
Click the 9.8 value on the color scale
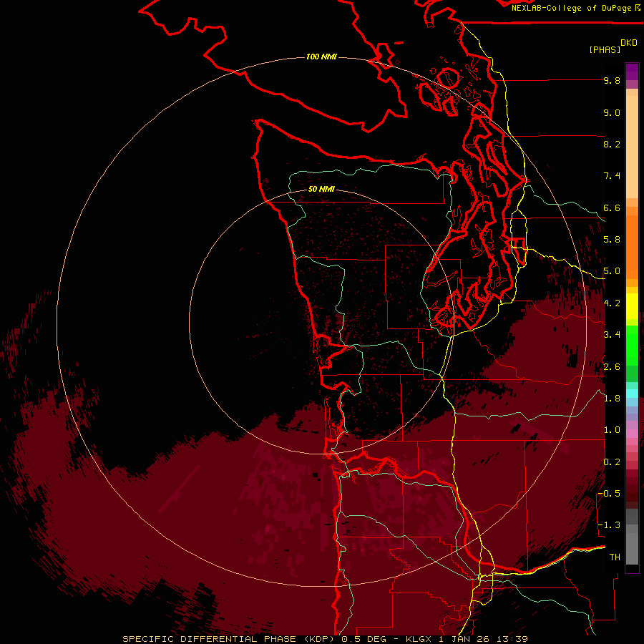point(612,80)
